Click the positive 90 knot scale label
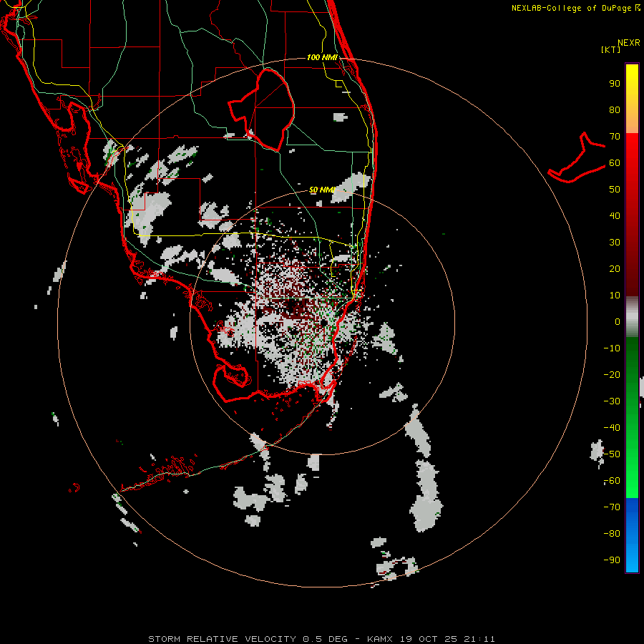644x644 pixels. tap(615, 84)
